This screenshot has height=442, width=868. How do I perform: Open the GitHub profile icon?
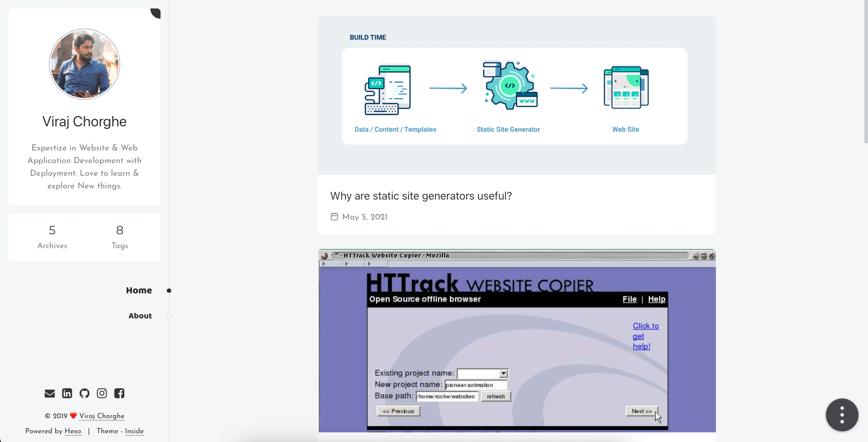click(84, 393)
